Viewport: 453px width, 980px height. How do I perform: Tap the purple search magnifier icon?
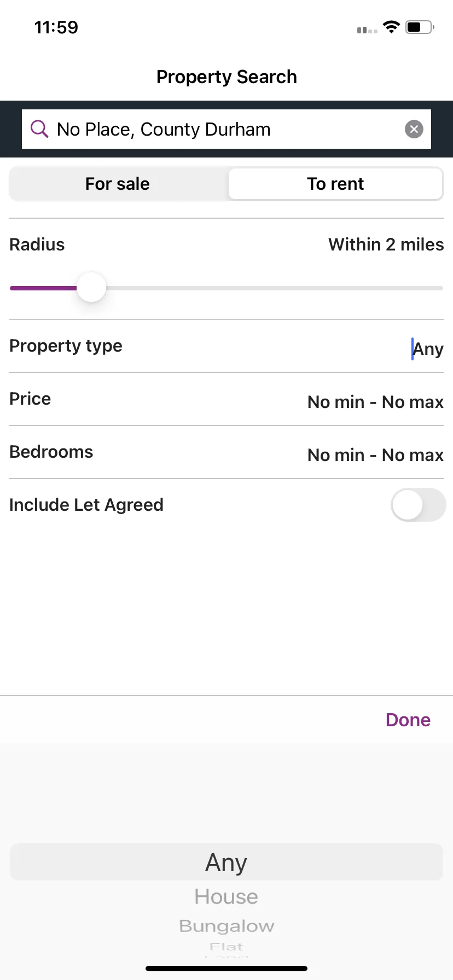39,129
